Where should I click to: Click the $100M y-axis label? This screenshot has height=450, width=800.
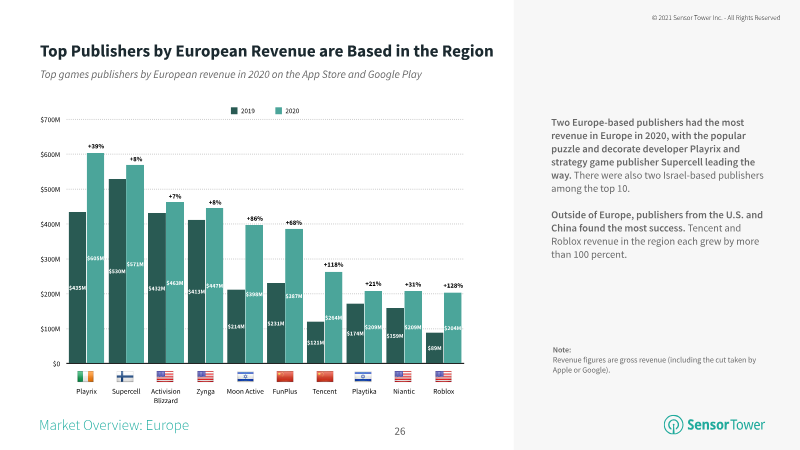(x=50, y=329)
